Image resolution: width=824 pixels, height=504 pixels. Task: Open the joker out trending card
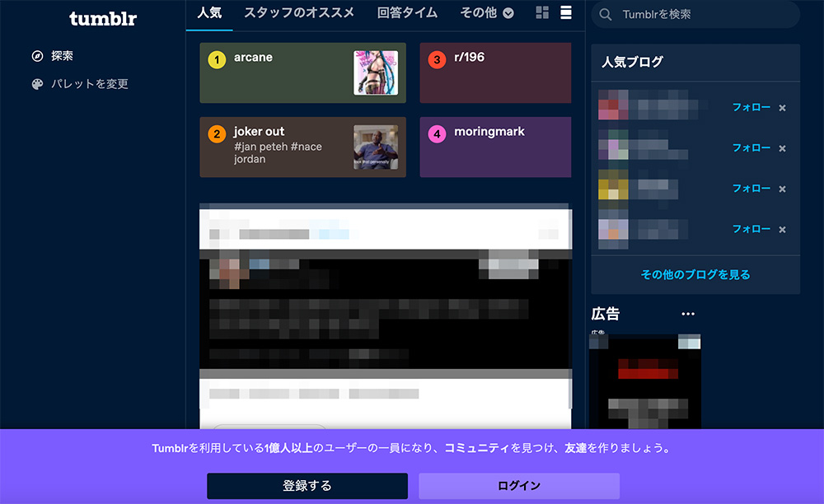(x=302, y=147)
